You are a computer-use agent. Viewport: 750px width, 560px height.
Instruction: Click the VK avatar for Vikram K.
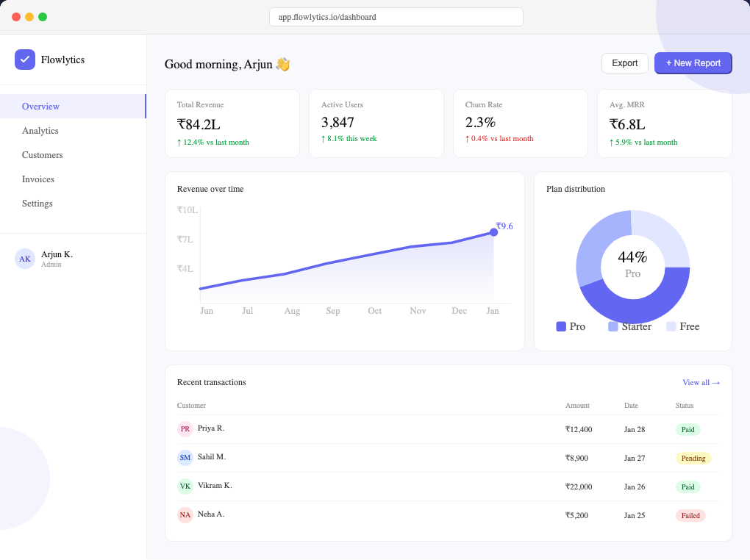coord(185,487)
